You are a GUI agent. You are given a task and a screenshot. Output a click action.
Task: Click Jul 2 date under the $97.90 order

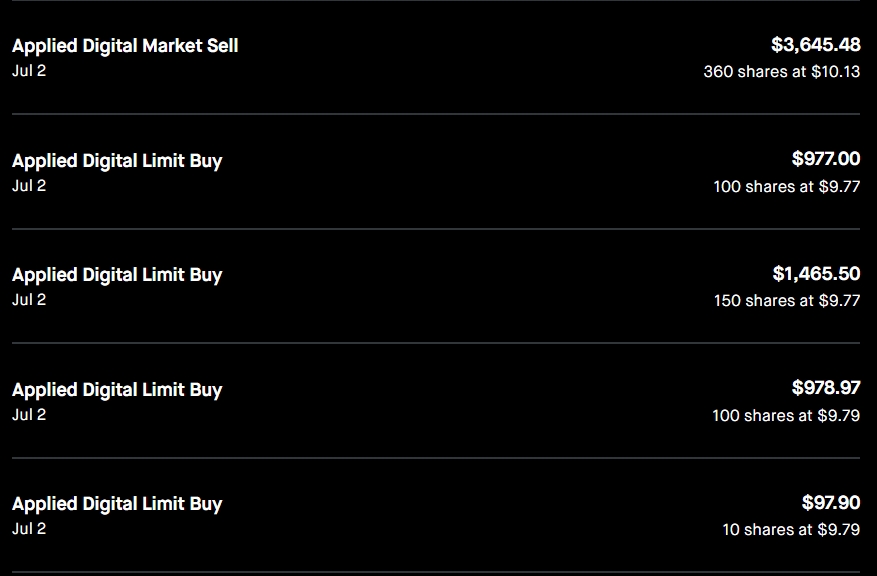(29, 529)
